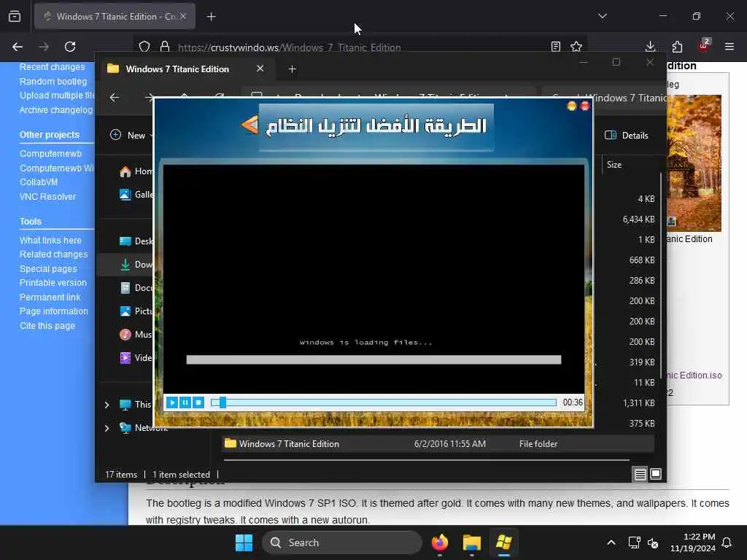Expand Network in Explorer sidebar
This screenshot has width=747, height=560.
107,428
